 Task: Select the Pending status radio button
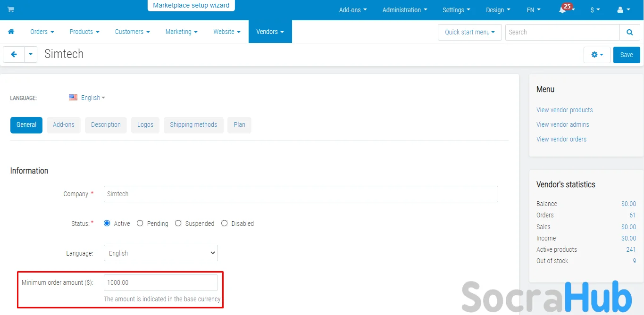[x=140, y=224]
